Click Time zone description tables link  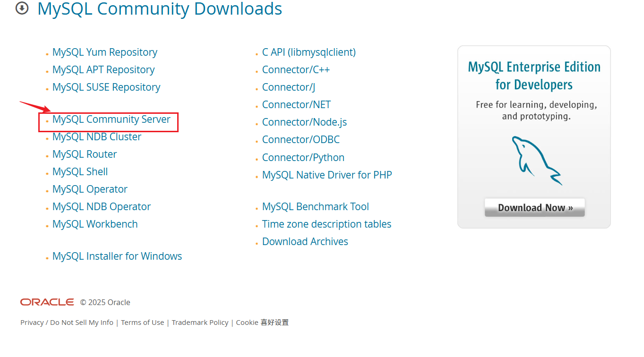pos(326,224)
